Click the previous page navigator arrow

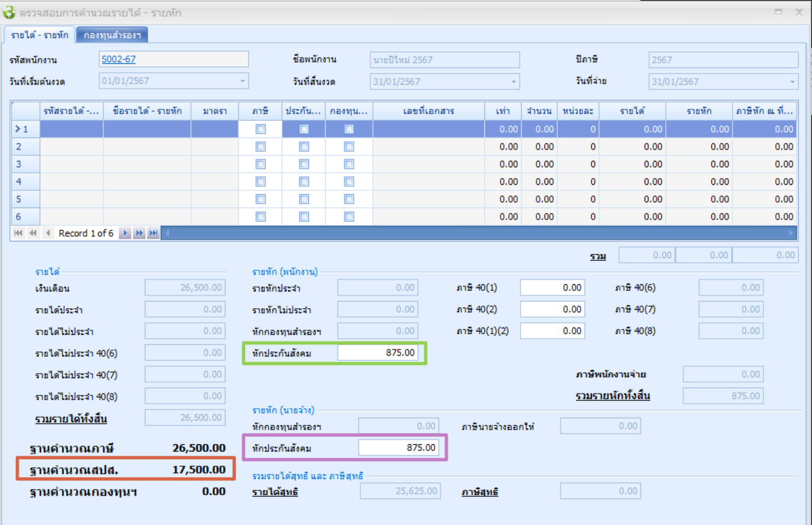click(32, 233)
